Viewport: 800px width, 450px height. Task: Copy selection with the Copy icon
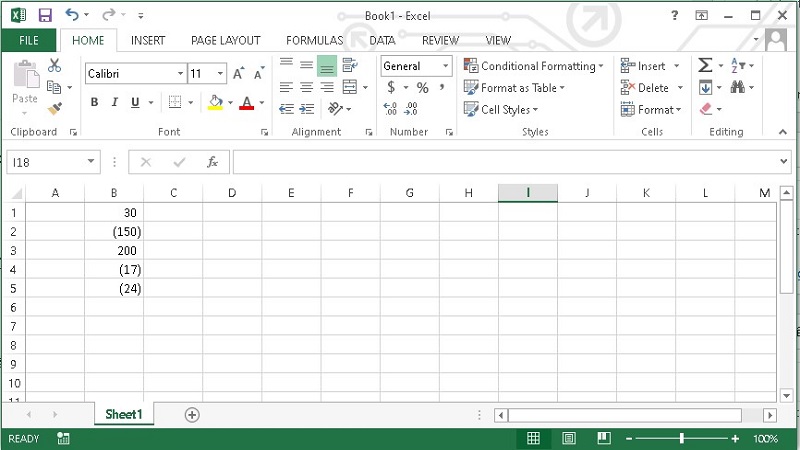click(x=54, y=87)
